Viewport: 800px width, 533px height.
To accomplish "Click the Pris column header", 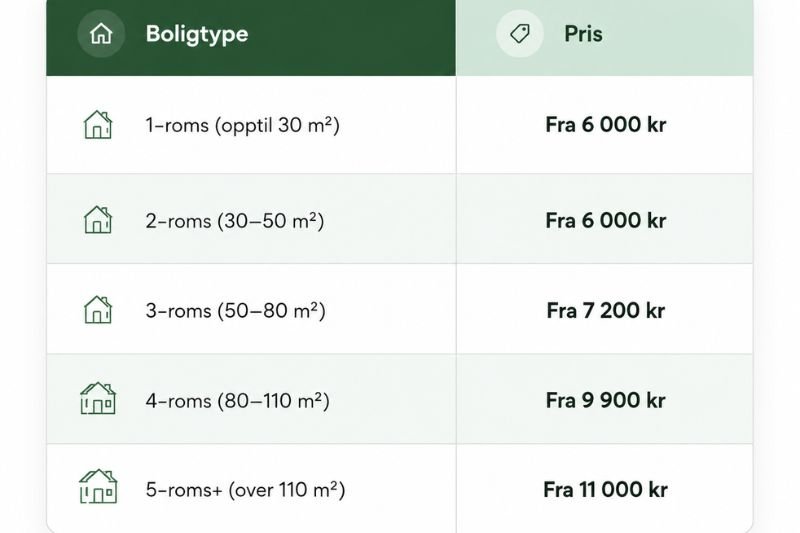I will coord(583,34).
